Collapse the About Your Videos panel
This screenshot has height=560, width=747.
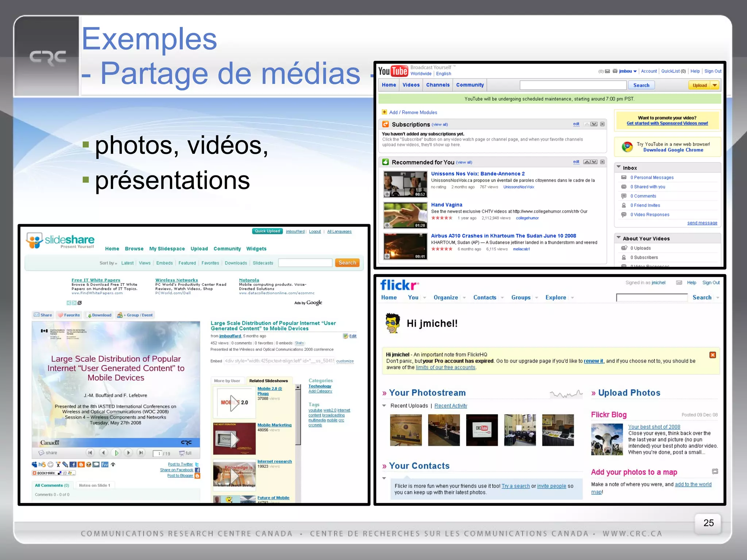pyautogui.click(x=619, y=238)
